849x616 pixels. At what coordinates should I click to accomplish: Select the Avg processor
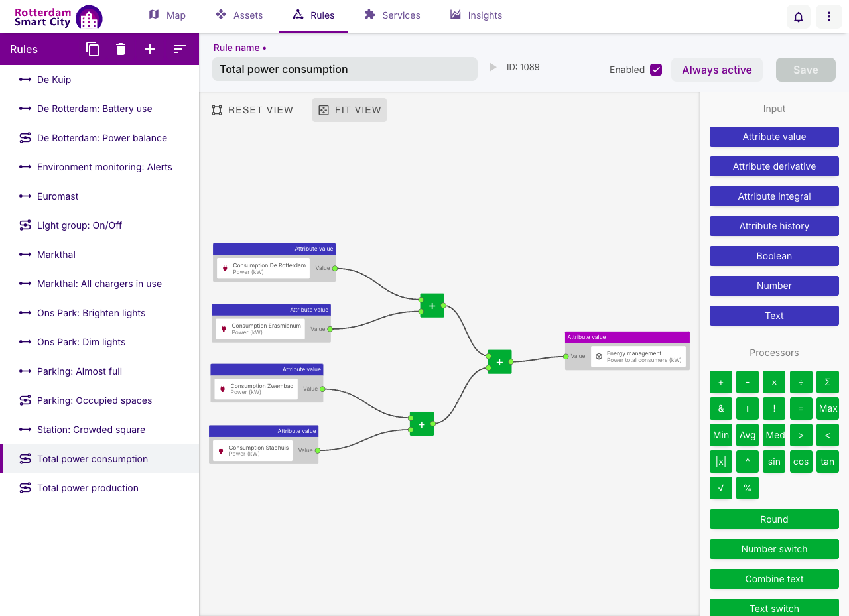pyautogui.click(x=748, y=435)
